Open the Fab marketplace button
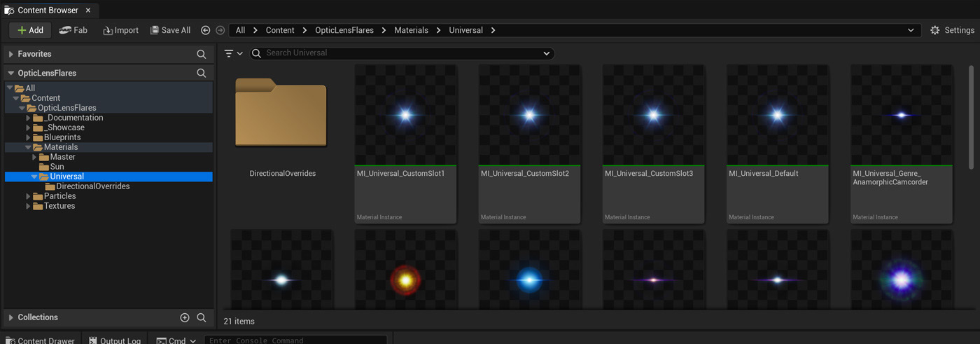 73,30
